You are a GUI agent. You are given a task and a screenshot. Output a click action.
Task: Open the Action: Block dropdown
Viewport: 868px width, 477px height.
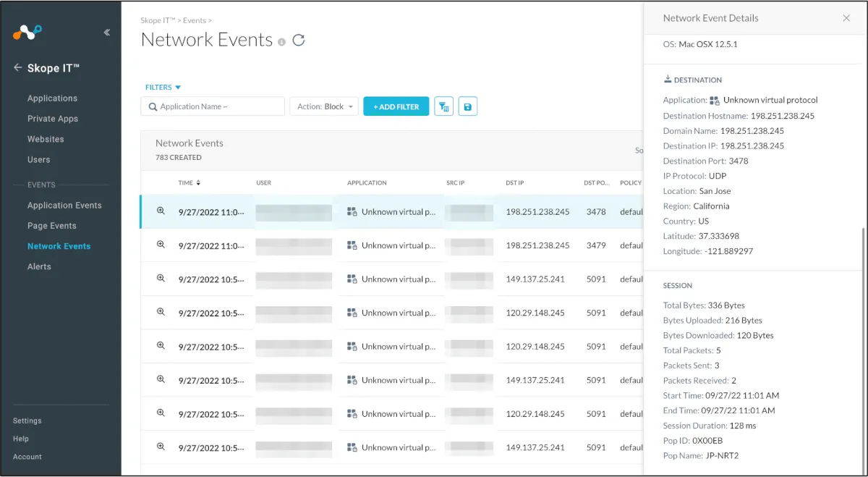click(x=324, y=106)
